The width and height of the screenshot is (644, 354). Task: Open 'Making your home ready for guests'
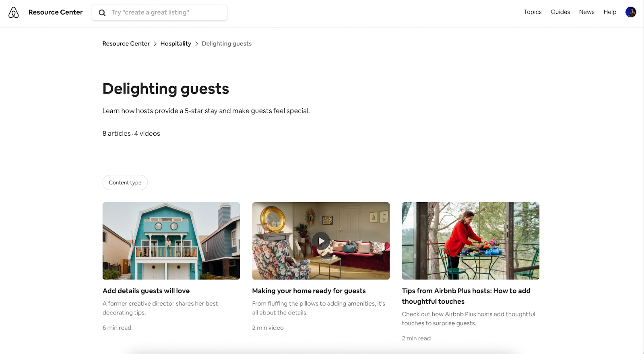tap(309, 291)
